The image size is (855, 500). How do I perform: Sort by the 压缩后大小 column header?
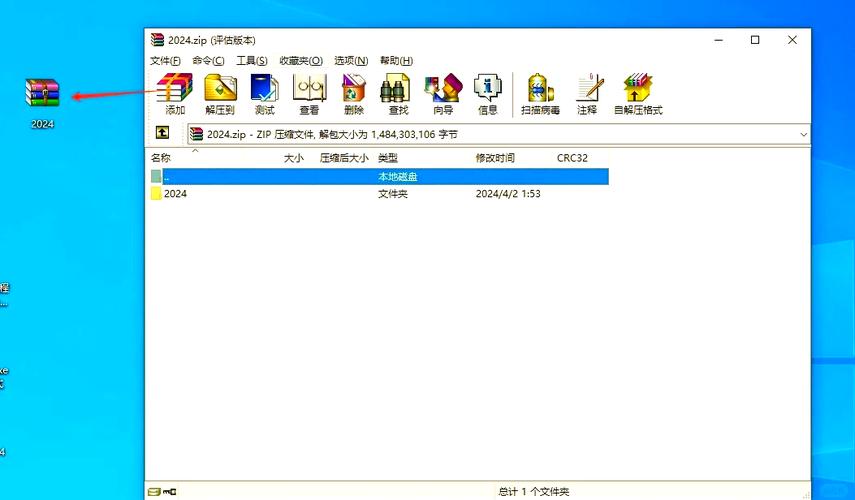pyautogui.click(x=344, y=158)
